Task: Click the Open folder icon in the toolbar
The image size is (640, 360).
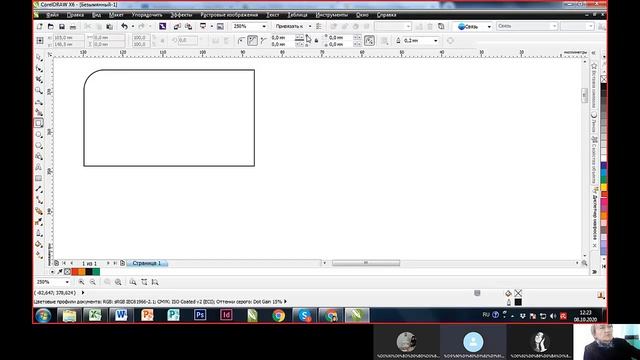Action: [51, 26]
